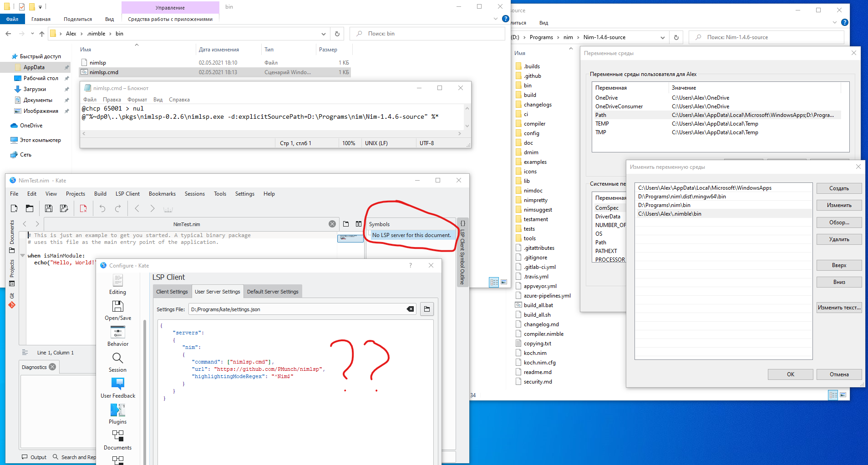868x465 pixels.
Task: Select Editing page in Configure dialog
Action: click(118, 285)
